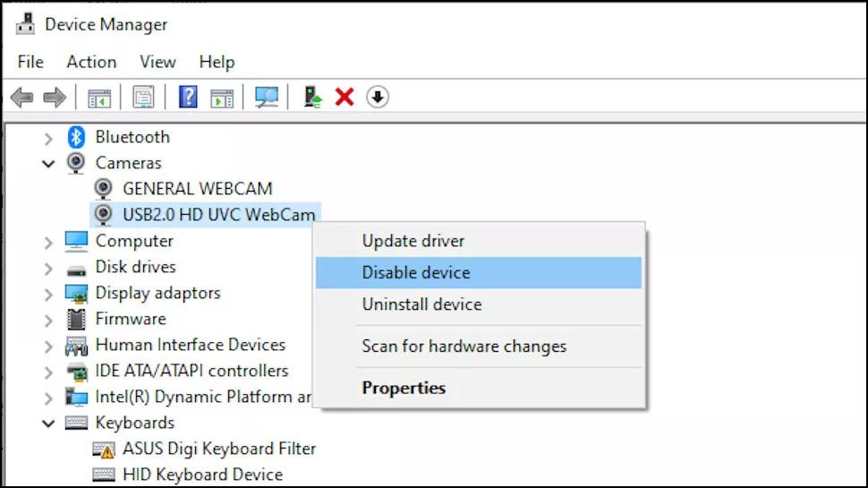The width and height of the screenshot is (868, 488).
Task: Select the Disk drives label
Action: click(136, 267)
